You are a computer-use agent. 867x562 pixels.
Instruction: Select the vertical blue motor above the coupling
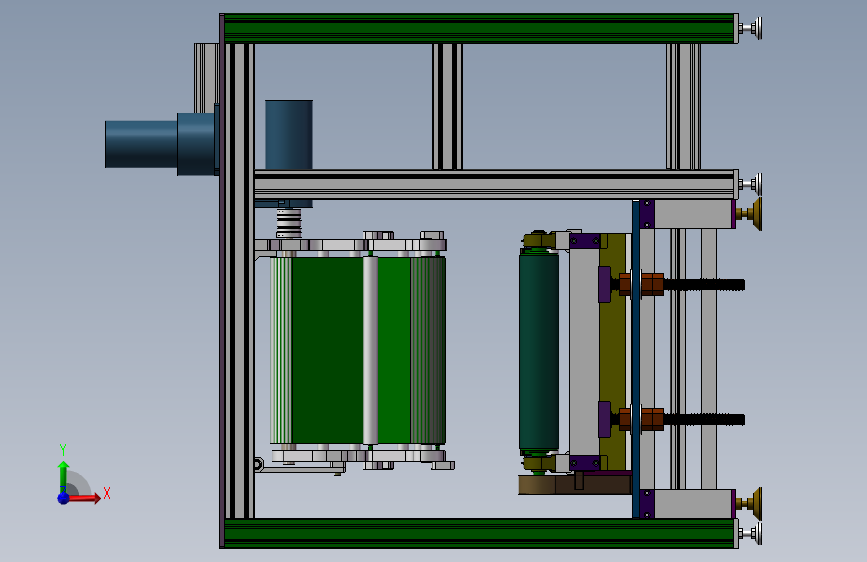(x=289, y=135)
